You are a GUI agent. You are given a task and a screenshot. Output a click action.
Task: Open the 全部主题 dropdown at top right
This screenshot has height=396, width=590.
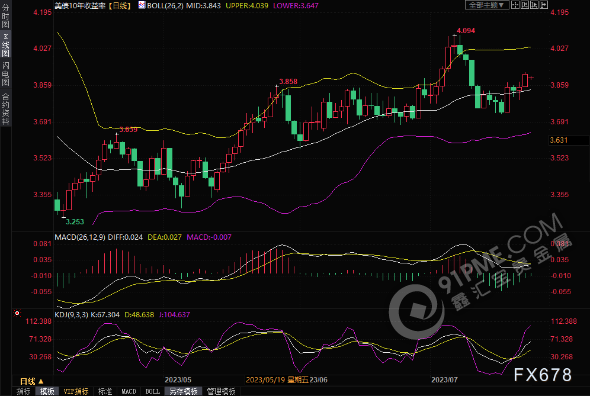pos(487,5)
